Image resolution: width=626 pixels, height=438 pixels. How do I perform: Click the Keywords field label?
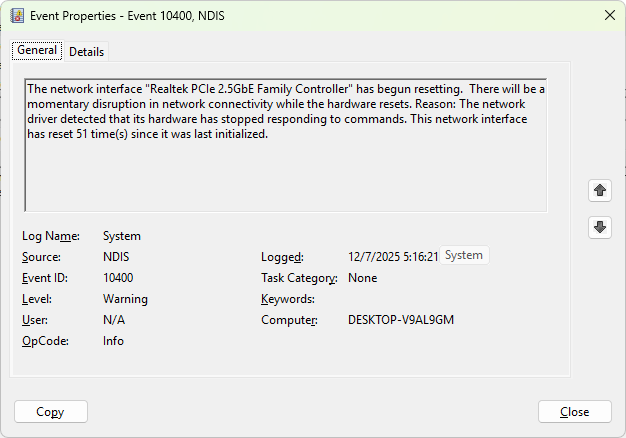tap(288, 299)
